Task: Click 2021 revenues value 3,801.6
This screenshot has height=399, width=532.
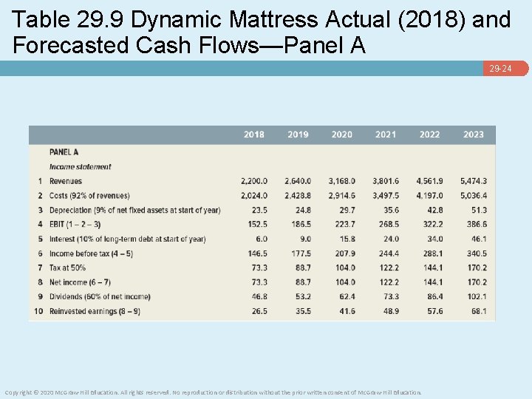Action: pyautogui.click(x=386, y=181)
